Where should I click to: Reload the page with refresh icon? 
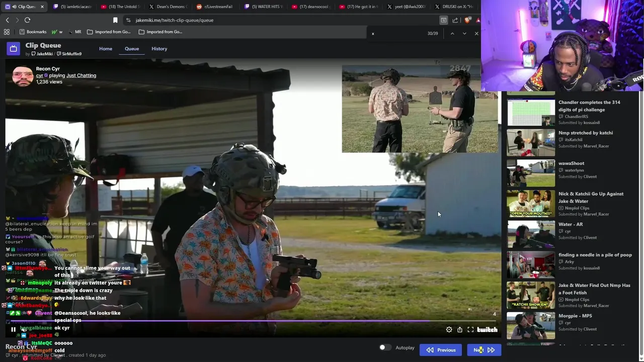[x=27, y=20]
